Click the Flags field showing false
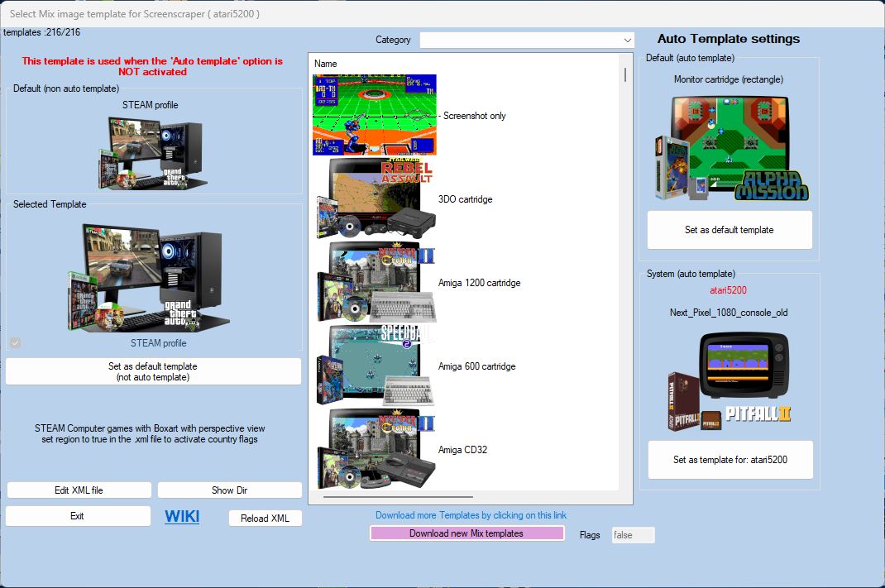The height and width of the screenshot is (588, 885). click(x=634, y=535)
